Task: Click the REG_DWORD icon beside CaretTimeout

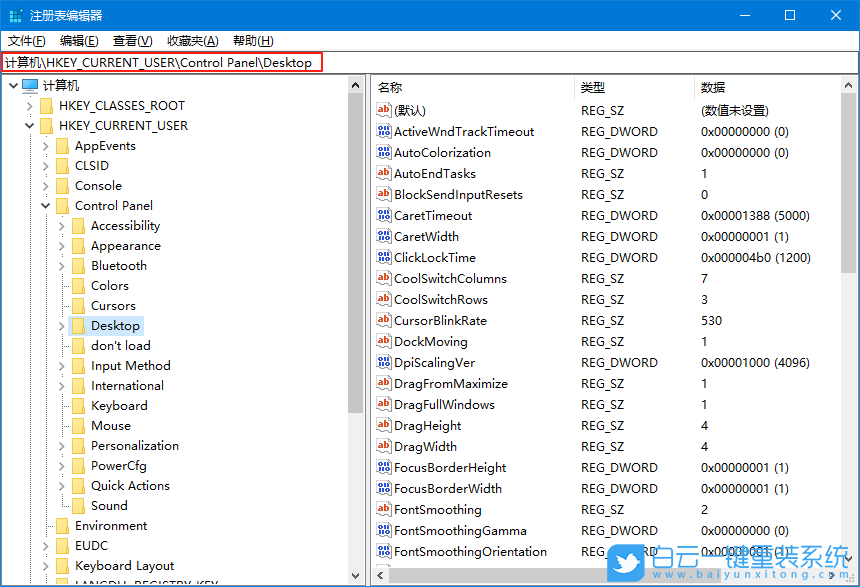Action: (383, 215)
